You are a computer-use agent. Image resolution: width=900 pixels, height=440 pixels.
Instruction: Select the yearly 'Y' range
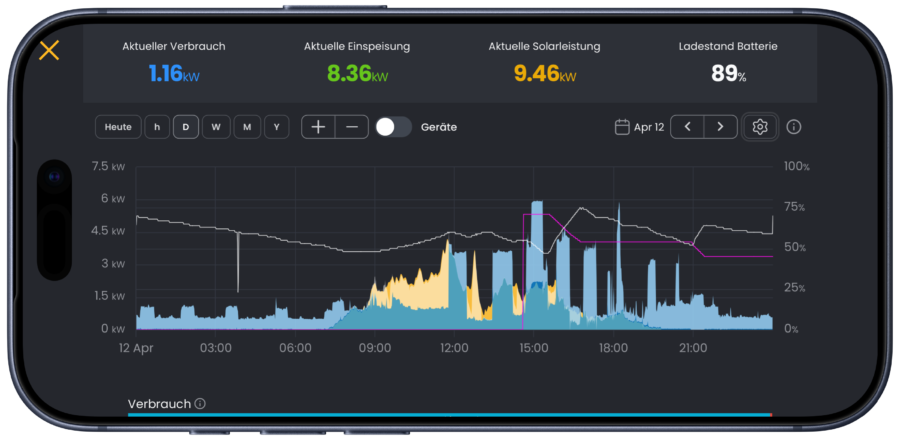(277, 127)
